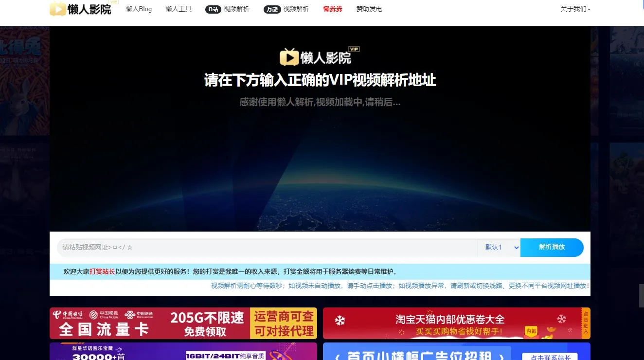
Task: Click the 点击进入 tag on the Taobao banner
Action: coord(585,323)
